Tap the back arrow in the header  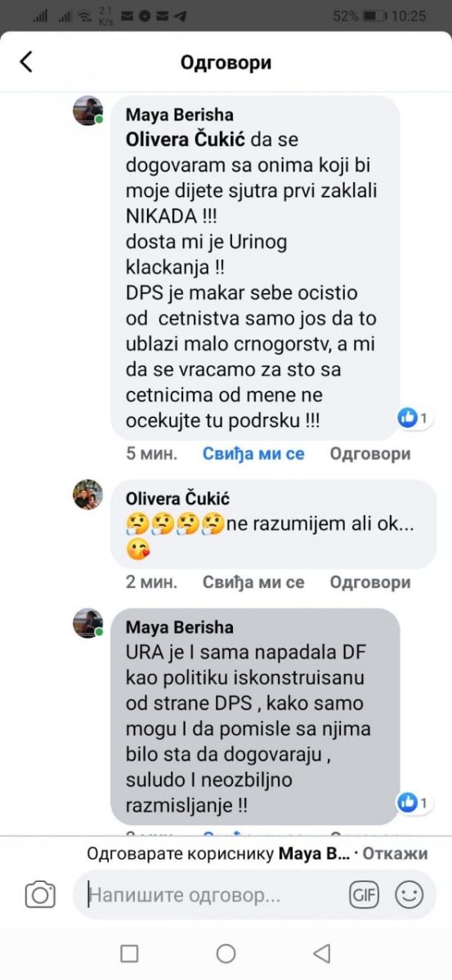[26, 62]
